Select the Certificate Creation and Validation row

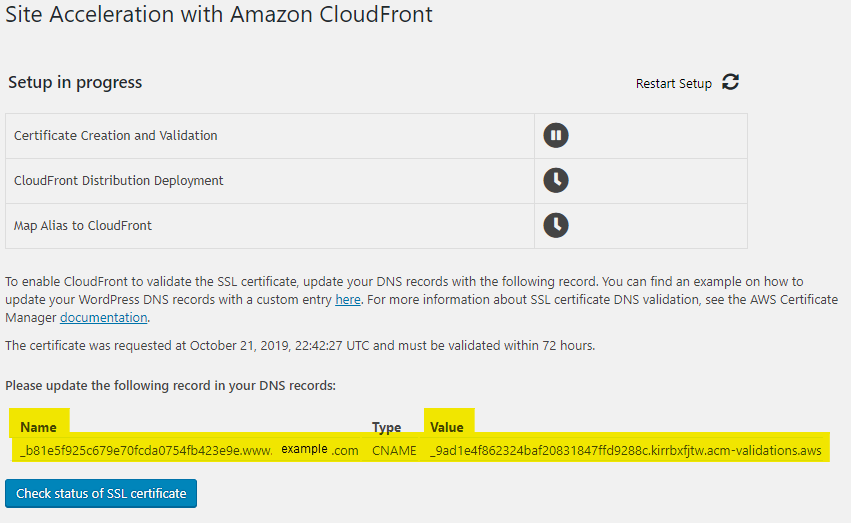click(x=116, y=135)
